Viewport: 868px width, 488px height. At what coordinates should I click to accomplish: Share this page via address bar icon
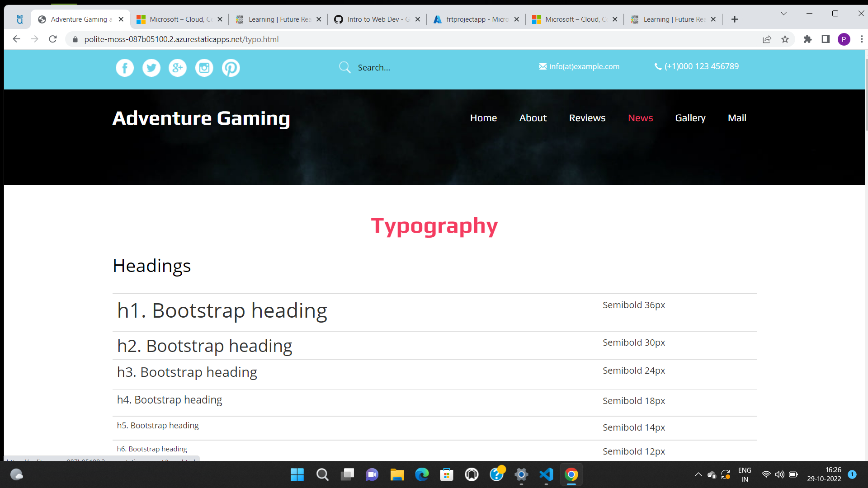[767, 39]
